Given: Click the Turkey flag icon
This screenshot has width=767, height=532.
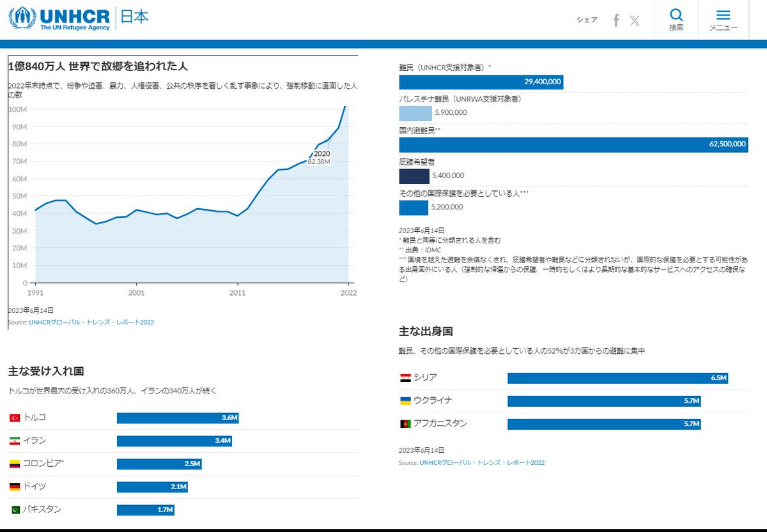Looking at the screenshot, I should click(x=15, y=418).
